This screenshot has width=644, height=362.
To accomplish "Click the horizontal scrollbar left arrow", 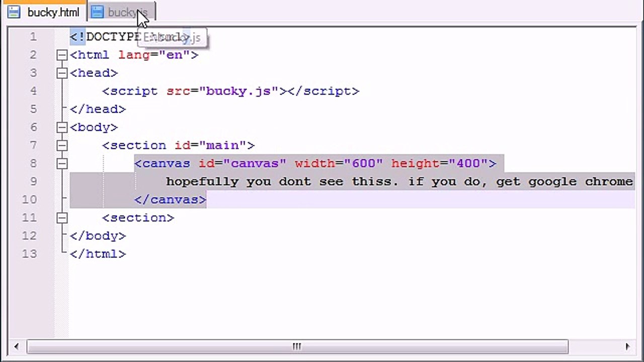I will pyautogui.click(x=17, y=346).
